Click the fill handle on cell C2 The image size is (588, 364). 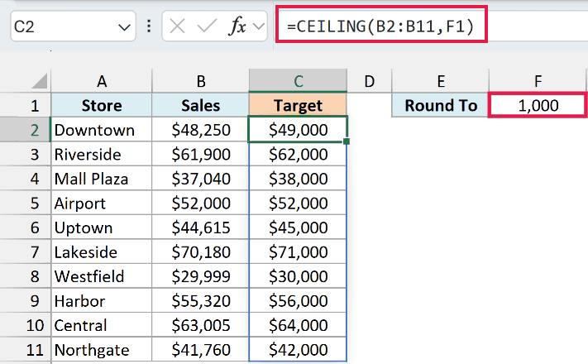tap(347, 141)
